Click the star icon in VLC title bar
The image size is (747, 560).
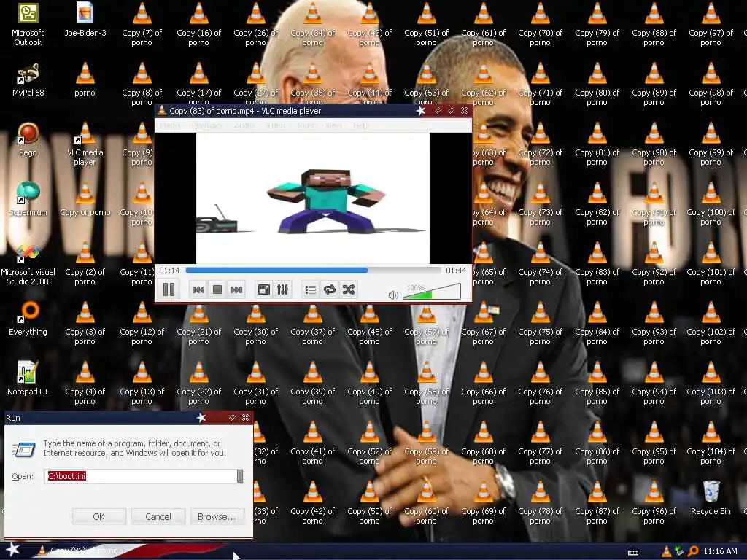[x=420, y=111]
